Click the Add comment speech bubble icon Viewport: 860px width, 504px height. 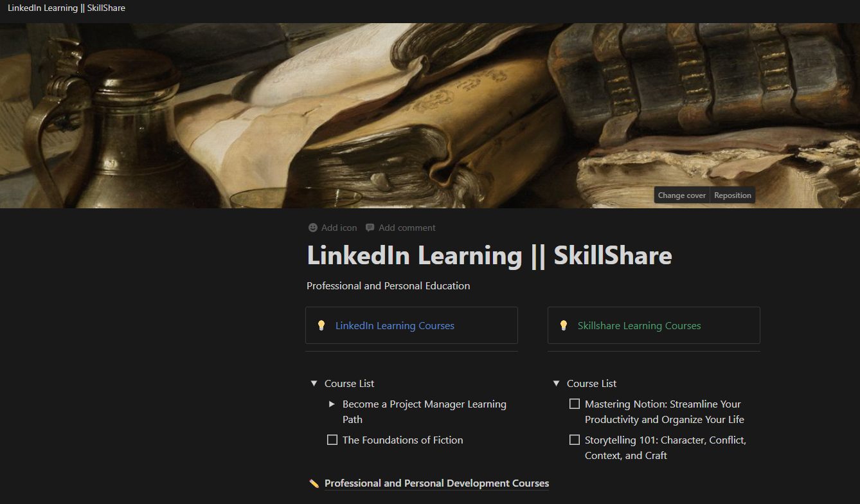[x=370, y=228]
